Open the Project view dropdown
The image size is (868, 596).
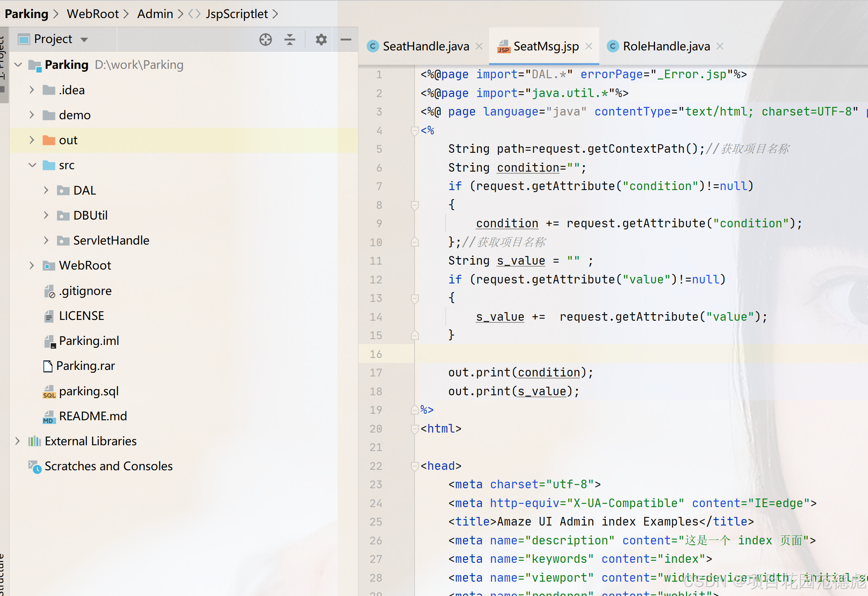(x=84, y=40)
